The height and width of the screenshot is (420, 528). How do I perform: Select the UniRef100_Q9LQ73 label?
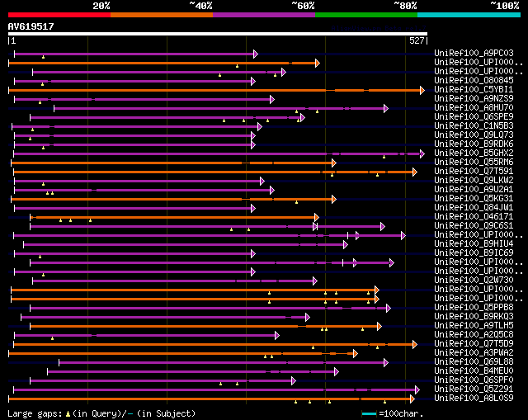(x=474, y=134)
